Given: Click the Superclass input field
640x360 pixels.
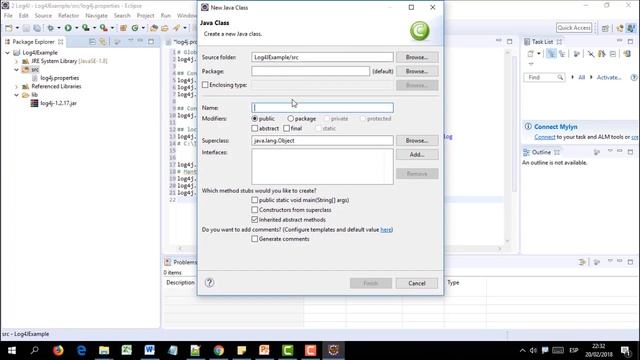Looking at the screenshot, I should 322,140.
